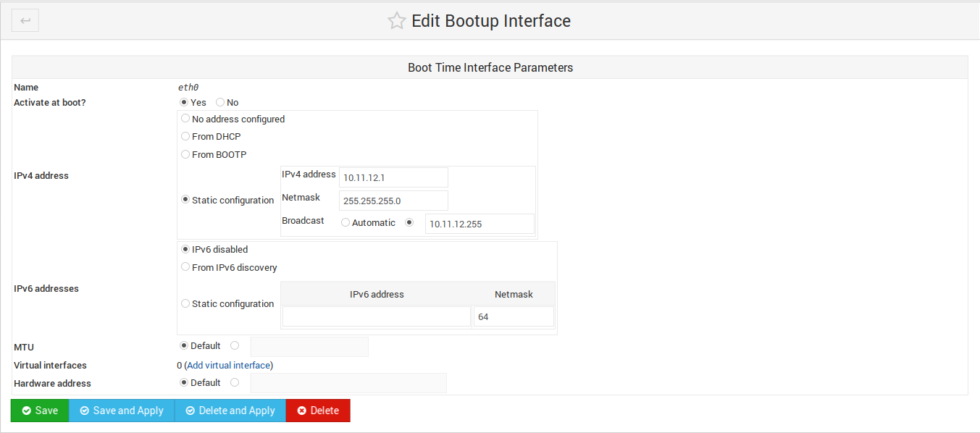Click Delete and Apply button
Image resolution: width=980 pixels, height=433 pixels.
[x=230, y=411]
